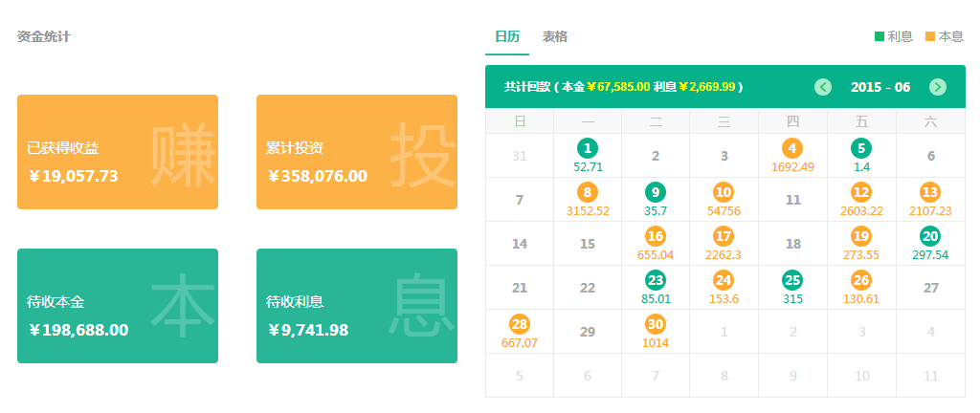Go to previous month arrow
The image size is (980, 413).
(823, 87)
